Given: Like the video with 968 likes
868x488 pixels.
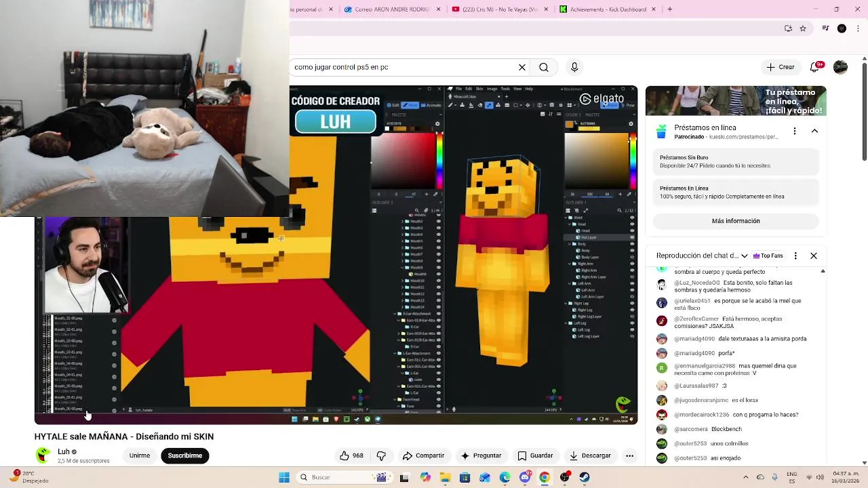Looking at the screenshot, I should (x=351, y=455).
